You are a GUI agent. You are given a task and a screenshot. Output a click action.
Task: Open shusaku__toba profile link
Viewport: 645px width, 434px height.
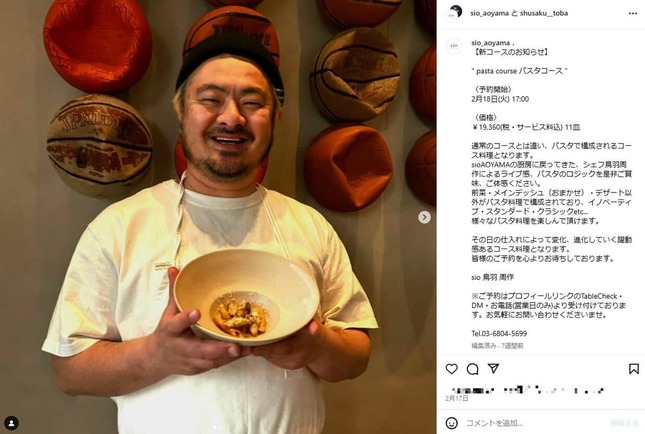(x=544, y=14)
